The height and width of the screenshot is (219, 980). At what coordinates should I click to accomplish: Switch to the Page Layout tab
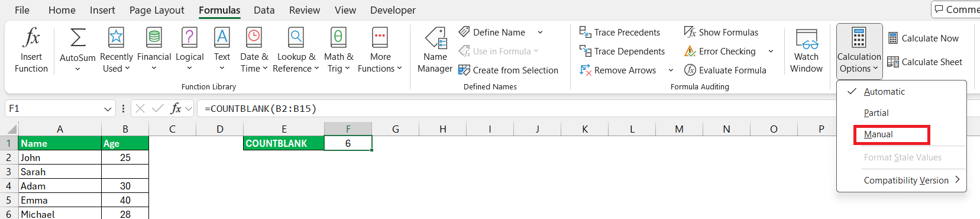[x=157, y=10]
